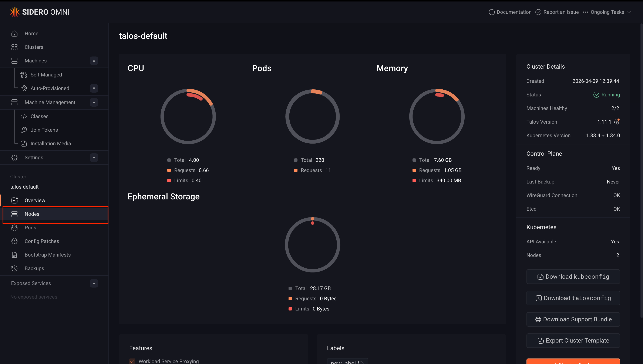The image size is (643, 364).
Task: Open the Documentation link
Action: pos(510,12)
